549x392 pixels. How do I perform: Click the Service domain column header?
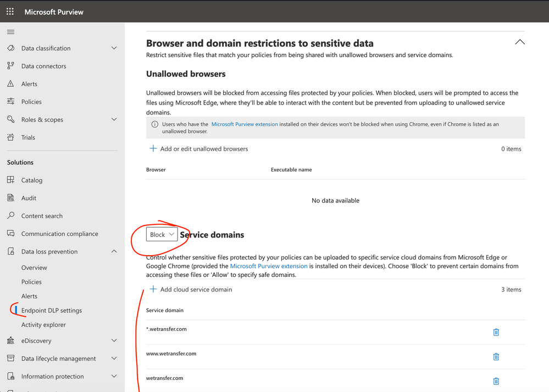coord(164,311)
